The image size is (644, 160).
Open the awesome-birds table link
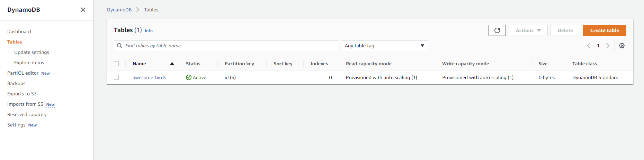point(149,77)
